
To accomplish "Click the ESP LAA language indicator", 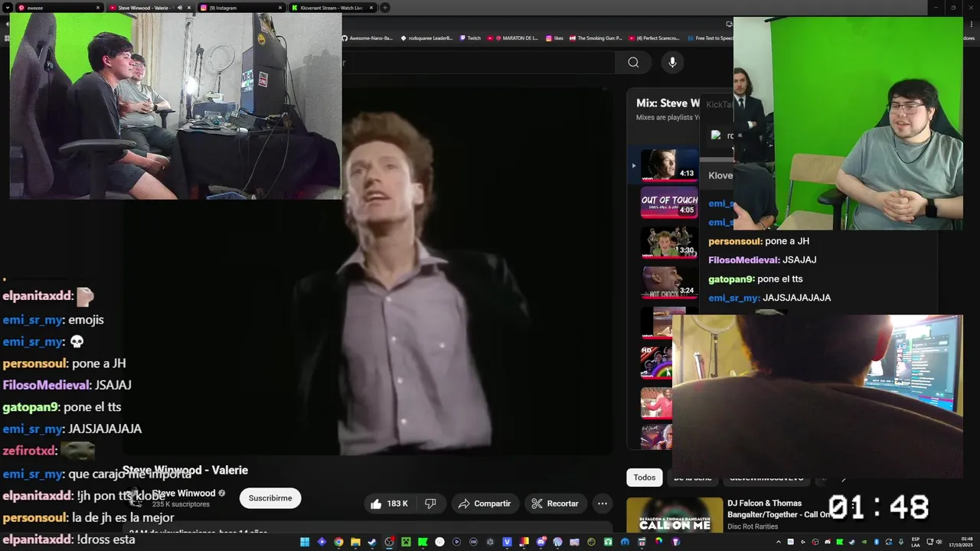I will 916,542.
